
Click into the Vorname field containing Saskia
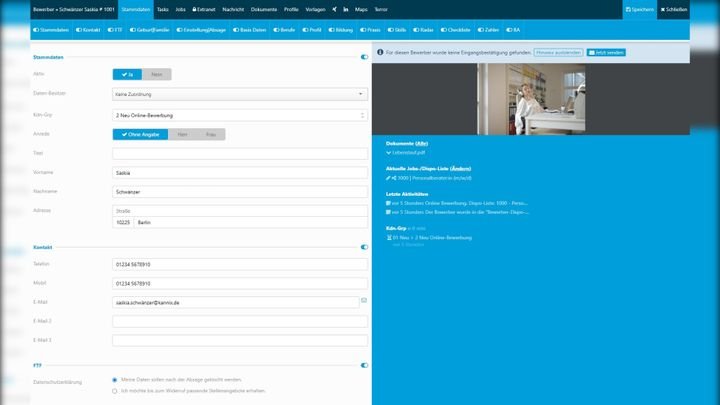[x=240, y=173]
